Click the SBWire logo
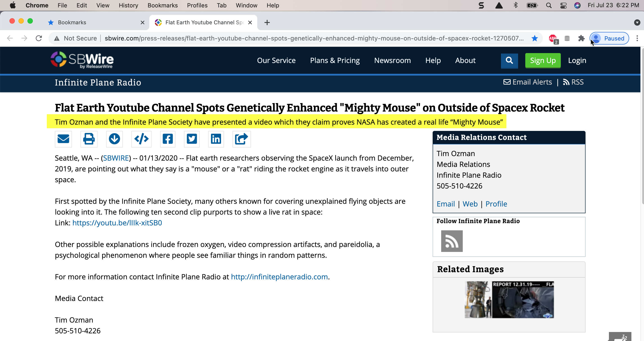The image size is (644, 341). (x=82, y=60)
